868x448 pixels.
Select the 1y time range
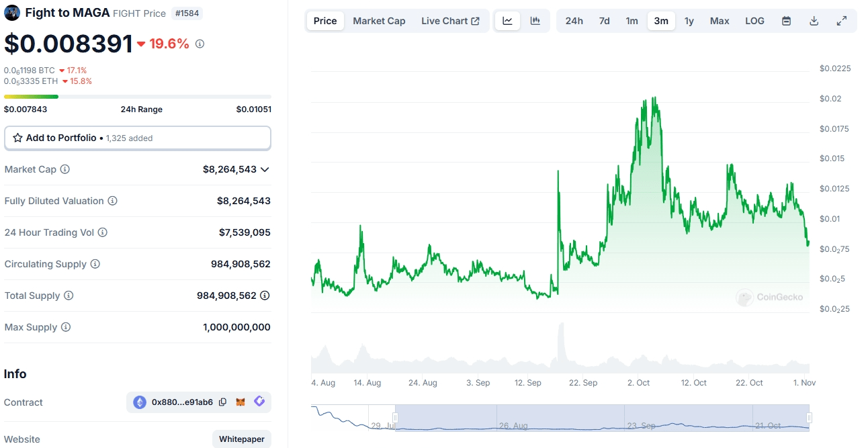tap(689, 21)
